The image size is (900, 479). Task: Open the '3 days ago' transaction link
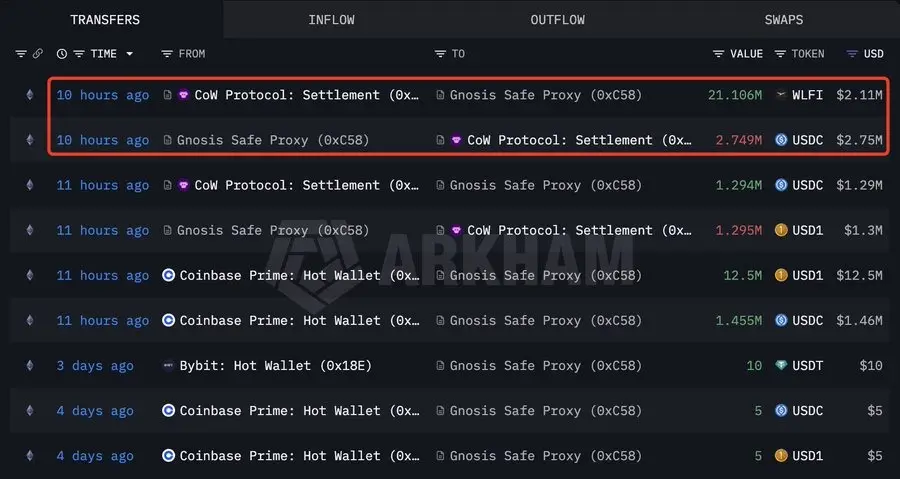(x=94, y=366)
